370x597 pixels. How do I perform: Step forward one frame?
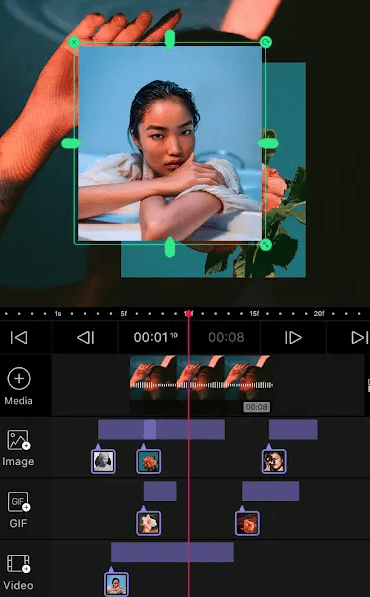pyautogui.click(x=293, y=337)
